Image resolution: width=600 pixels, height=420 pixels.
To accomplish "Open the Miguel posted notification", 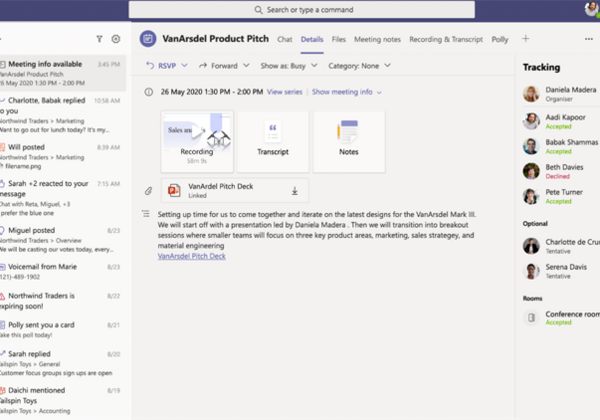I will (62, 239).
